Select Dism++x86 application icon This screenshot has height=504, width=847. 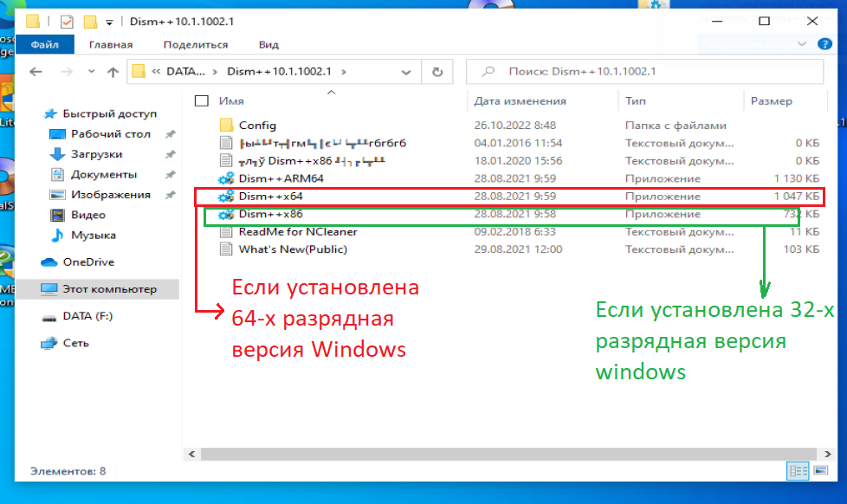click(226, 214)
